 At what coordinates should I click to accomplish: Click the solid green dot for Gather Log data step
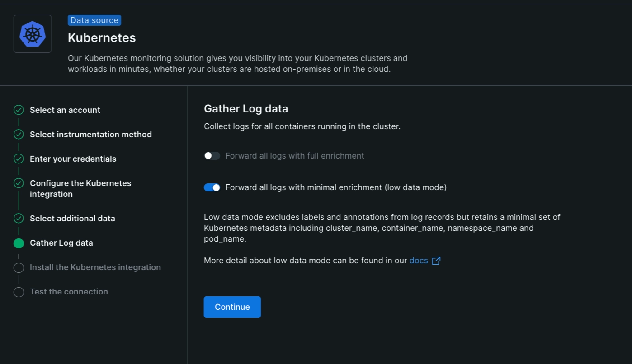pos(19,243)
